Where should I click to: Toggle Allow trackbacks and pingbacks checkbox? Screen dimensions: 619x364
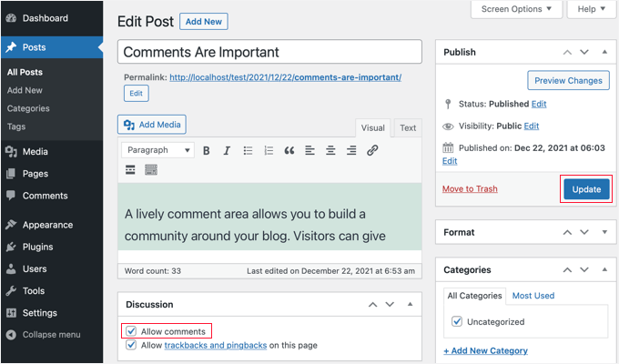pos(132,346)
